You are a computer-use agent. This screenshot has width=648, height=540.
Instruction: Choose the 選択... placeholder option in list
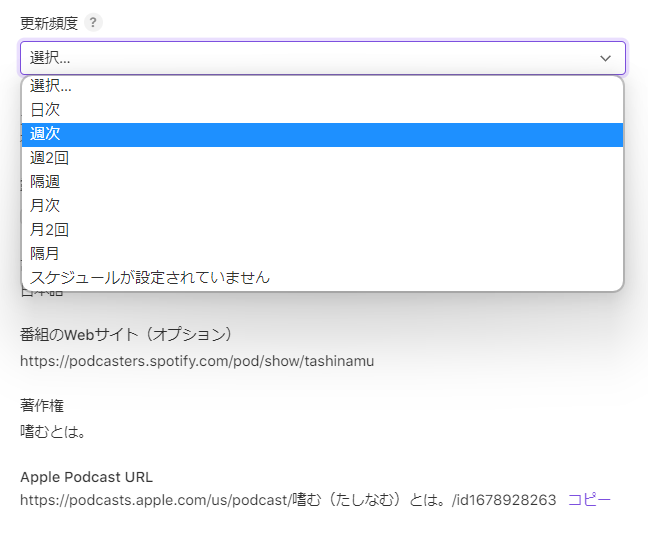(x=322, y=86)
